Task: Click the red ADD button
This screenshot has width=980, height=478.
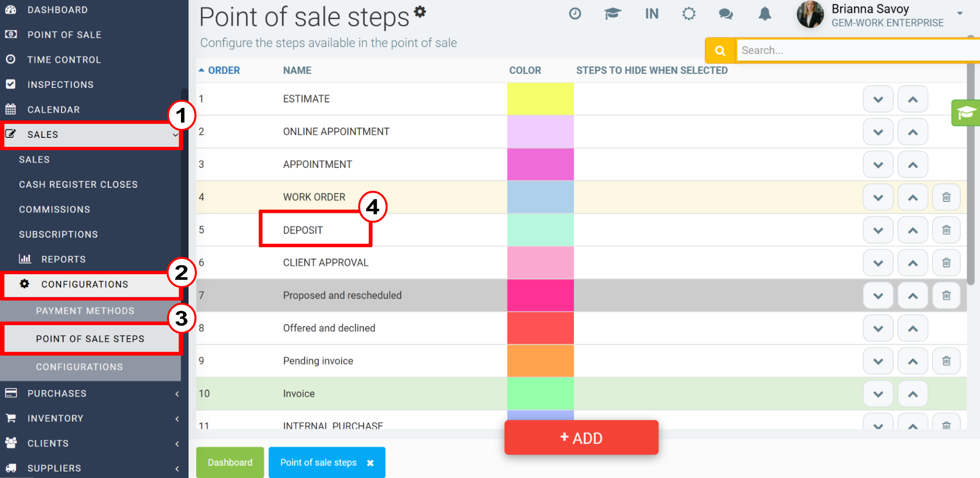Action: [x=581, y=438]
